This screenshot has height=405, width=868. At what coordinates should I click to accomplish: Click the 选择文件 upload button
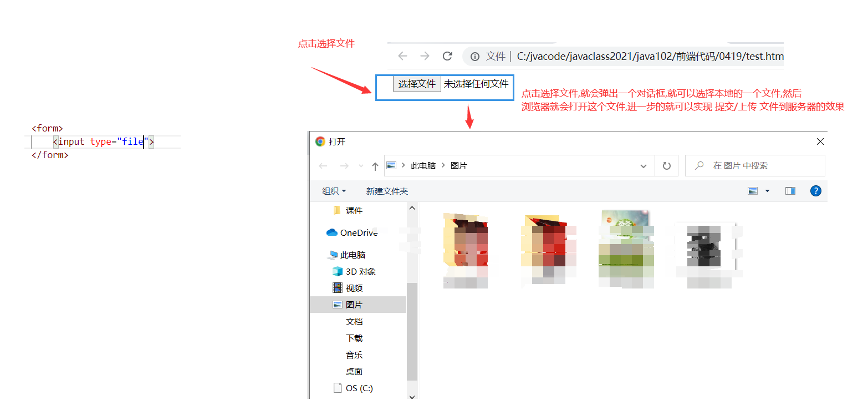(417, 84)
